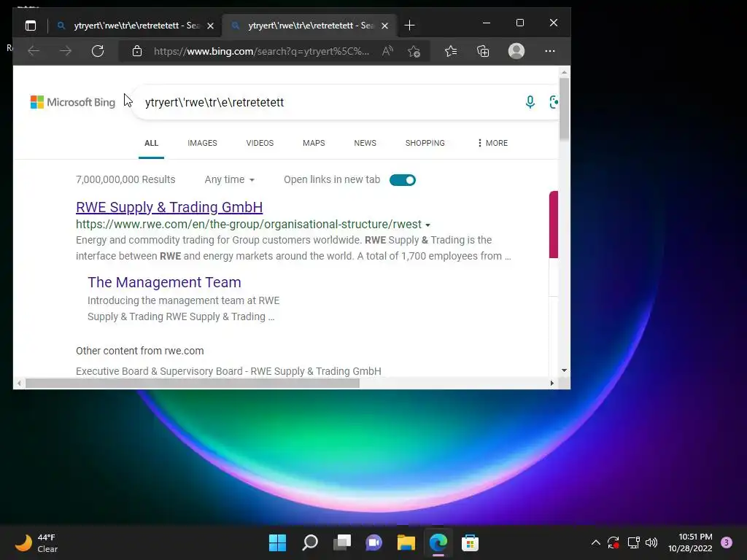The image size is (747, 560).
Task: Open File Explorer from taskbar
Action: click(406, 542)
